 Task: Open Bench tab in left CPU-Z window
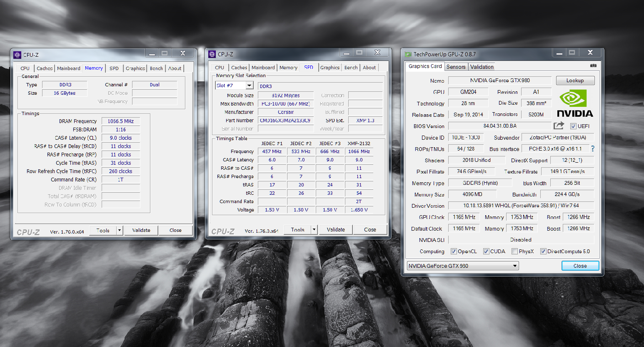tap(156, 68)
